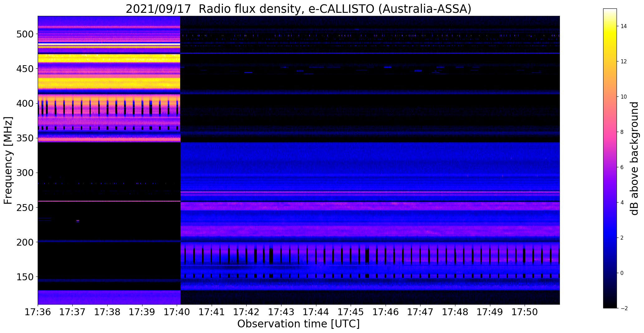Click the 500 MHz frequency tick label
This screenshot has height=333, width=644.
(25, 34)
